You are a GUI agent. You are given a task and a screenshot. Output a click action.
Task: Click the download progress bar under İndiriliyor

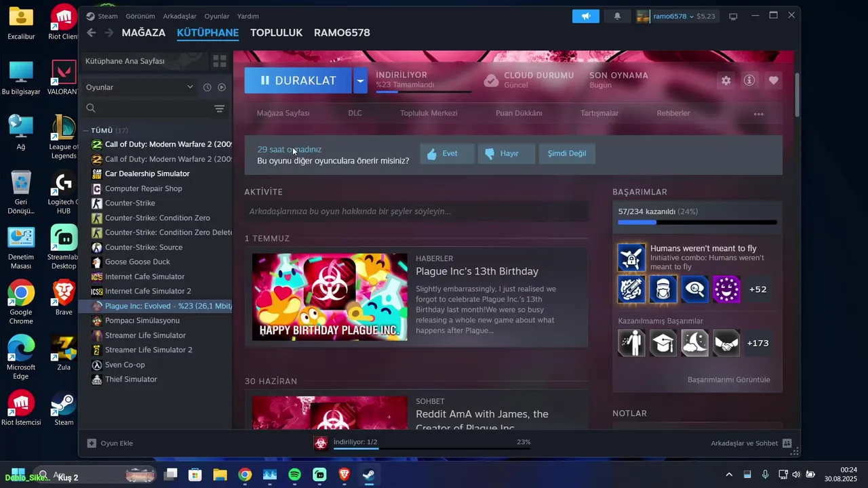pyautogui.click(x=424, y=91)
